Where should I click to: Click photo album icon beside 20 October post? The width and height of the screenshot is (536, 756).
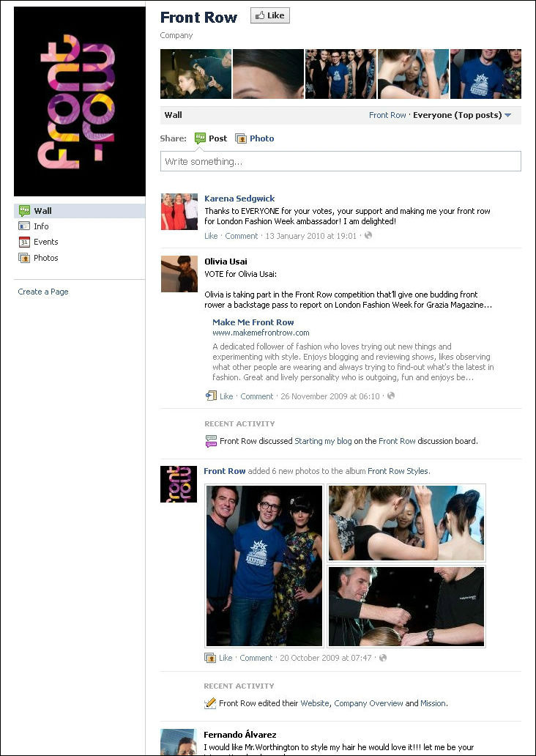pyautogui.click(x=209, y=658)
